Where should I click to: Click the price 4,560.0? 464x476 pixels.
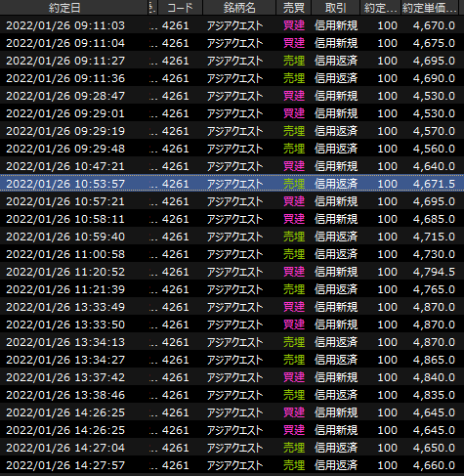[434, 149]
